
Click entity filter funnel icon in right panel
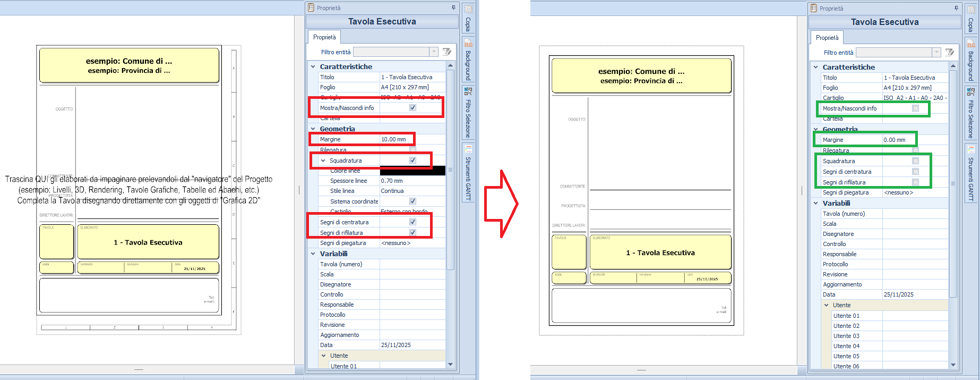click(x=950, y=52)
